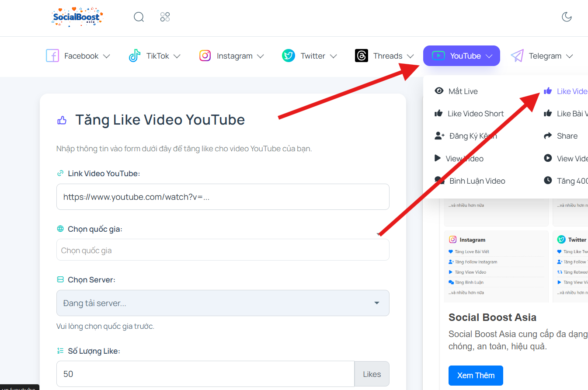The height and width of the screenshot is (390, 588).
Task: Click the globe icon beside Chọn quốc gia
Action: point(60,229)
